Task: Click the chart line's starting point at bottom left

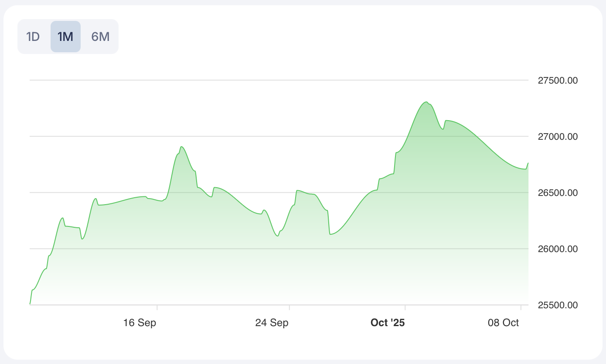Action: [30, 304]
